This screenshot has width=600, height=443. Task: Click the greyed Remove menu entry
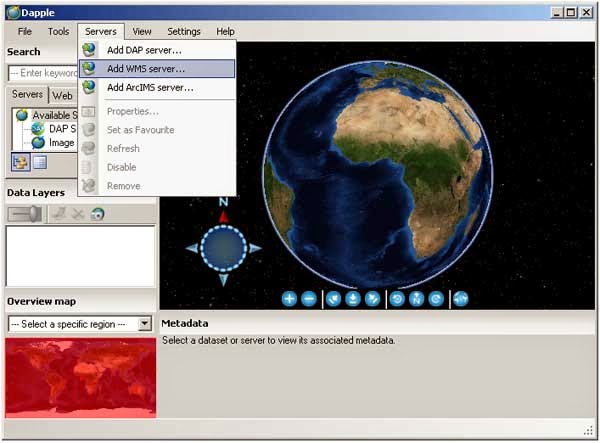[x=157, y=186]
